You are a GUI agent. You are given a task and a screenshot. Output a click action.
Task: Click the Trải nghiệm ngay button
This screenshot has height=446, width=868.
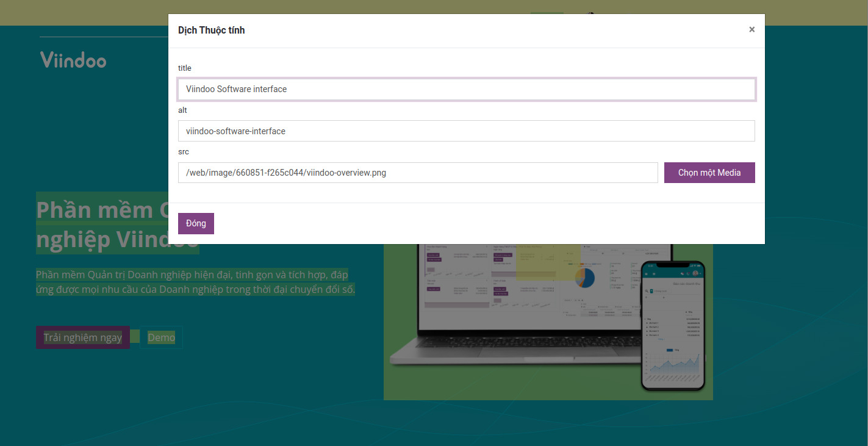pos(82,337)
